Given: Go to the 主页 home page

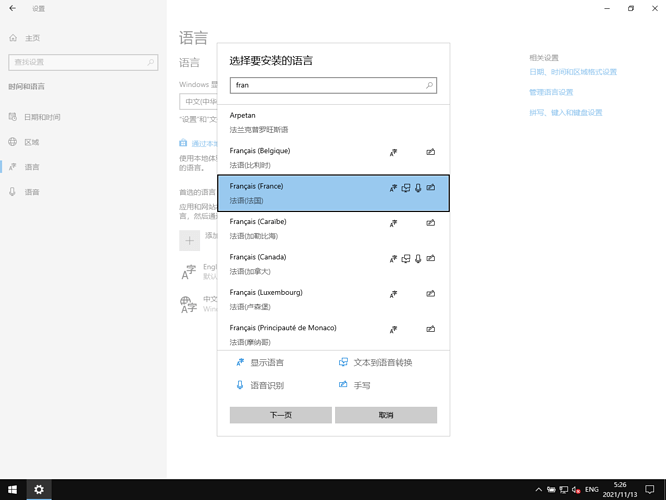Looking at the screenshot, I should (32, 38).
